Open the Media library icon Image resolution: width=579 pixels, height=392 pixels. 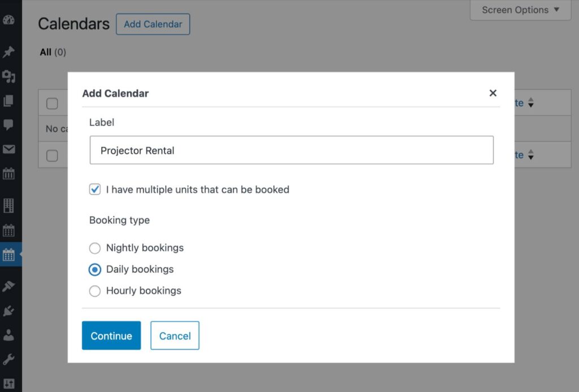click(8, 76)
